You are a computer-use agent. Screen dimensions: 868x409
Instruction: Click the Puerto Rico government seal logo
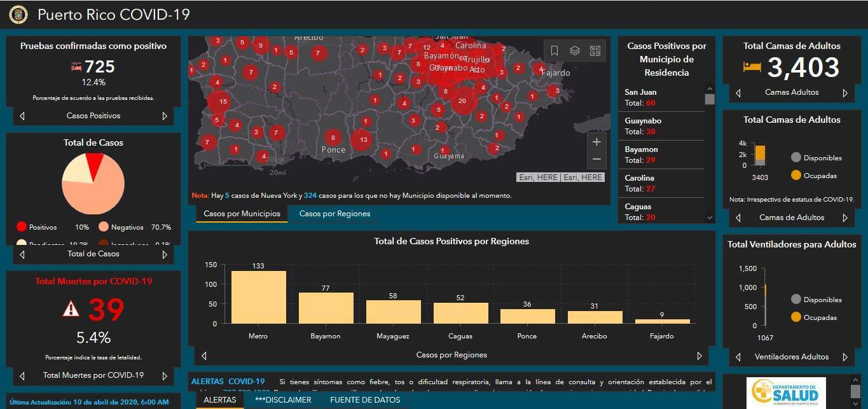(x=18, y=15)
